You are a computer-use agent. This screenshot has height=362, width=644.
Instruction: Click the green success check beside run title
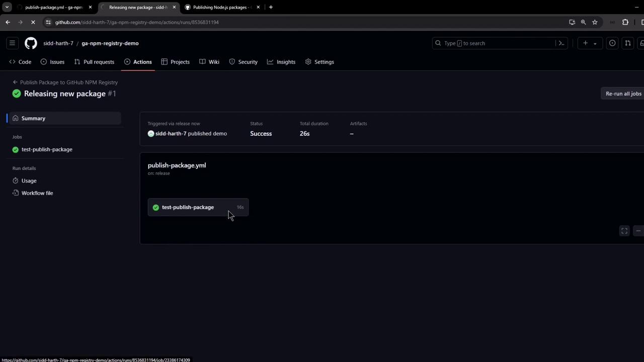[17, 94]
